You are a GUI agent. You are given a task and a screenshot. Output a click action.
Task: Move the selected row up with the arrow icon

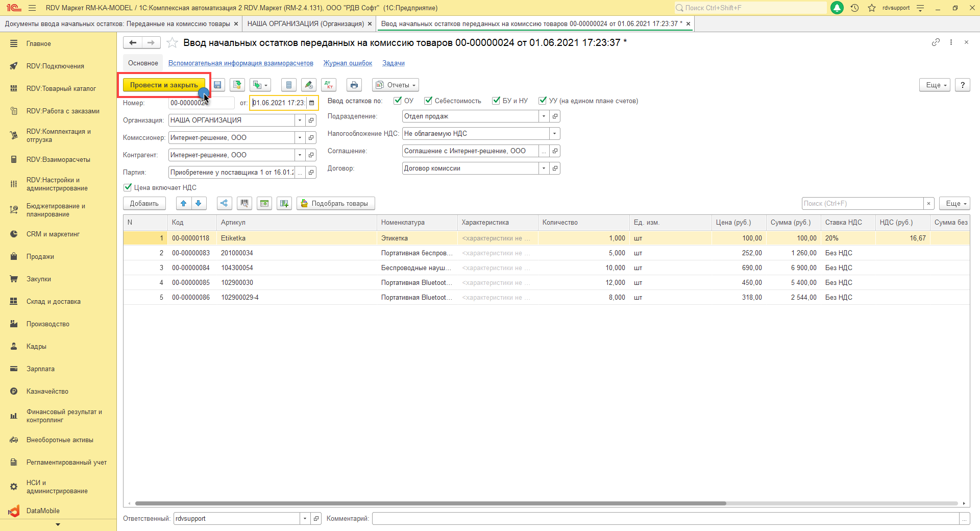click(184, 204)
